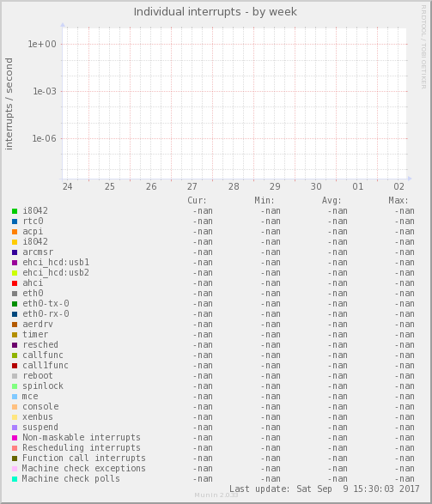This screenshot has height=504, width=432.
Task: Select the Machine check polls label
Action: click(70, 478)
